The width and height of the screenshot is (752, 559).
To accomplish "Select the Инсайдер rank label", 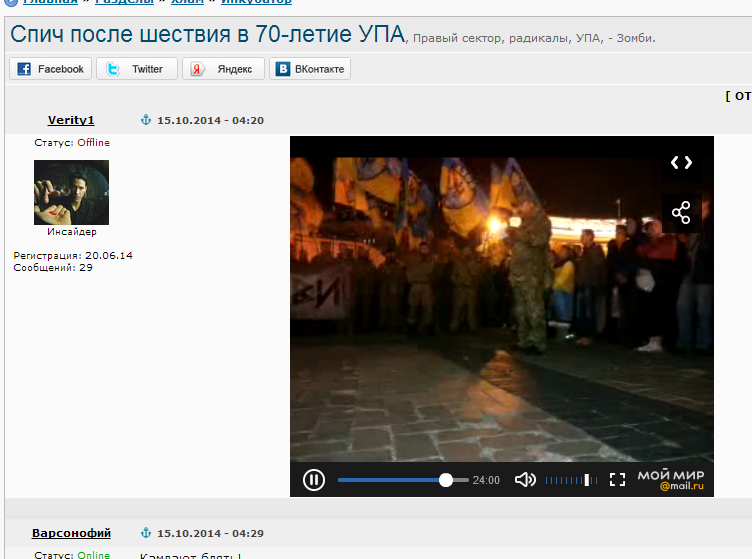I will tap(71, 232).
